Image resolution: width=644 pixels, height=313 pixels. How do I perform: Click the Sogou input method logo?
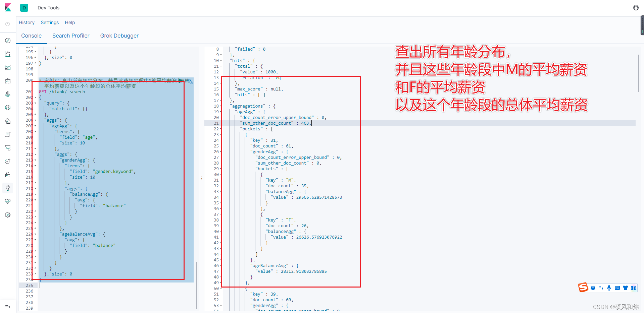583,288
